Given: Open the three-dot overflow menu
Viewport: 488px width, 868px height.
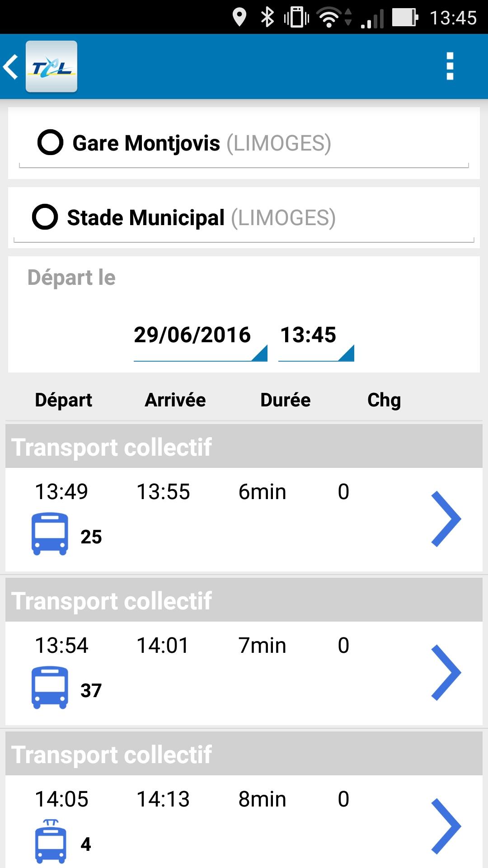Looking at the screenshot, I should coord(450,66).
